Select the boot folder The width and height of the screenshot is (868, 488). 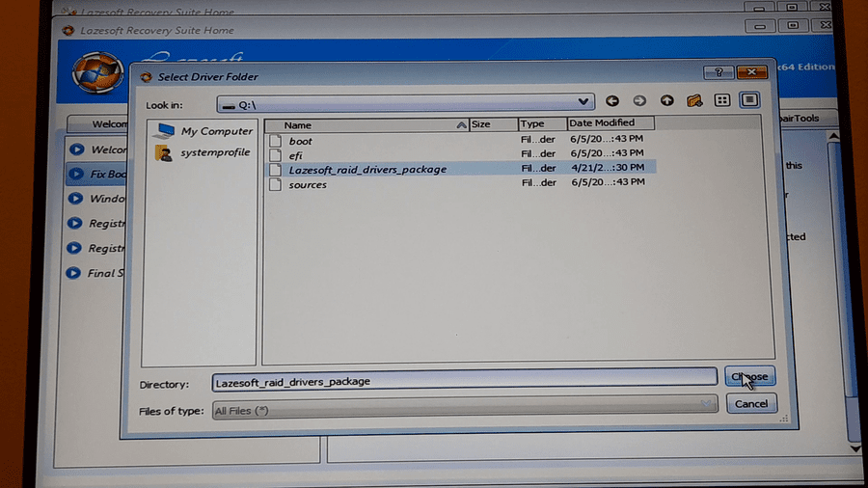pyautogui.click(x=301, y=141)
